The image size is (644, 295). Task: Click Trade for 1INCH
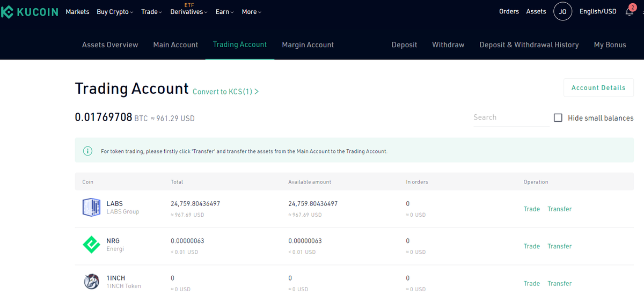[532, 283]
